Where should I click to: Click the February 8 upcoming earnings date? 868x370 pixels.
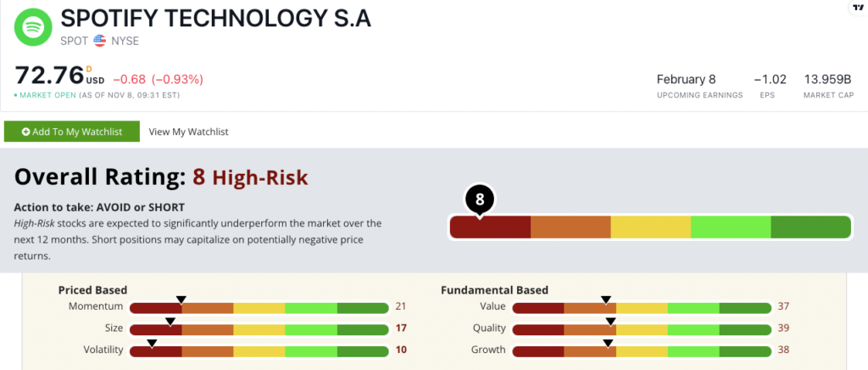686,79
